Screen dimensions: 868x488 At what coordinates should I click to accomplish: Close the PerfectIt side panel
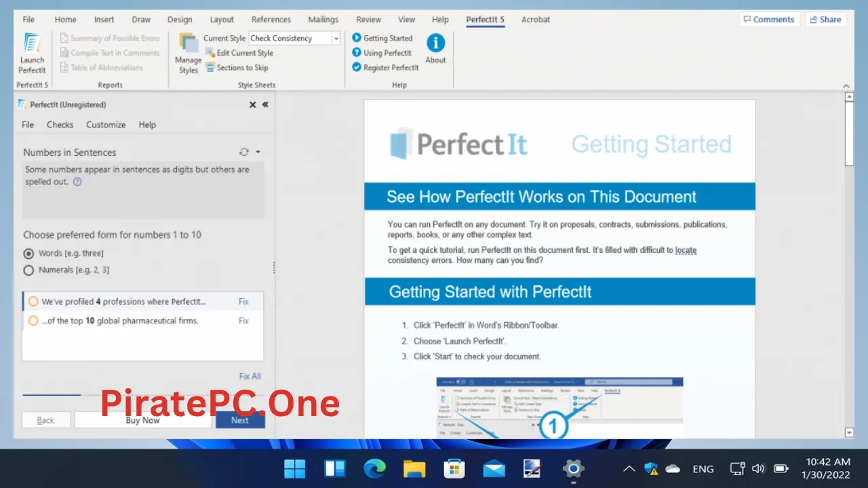(x=252, y=105)
